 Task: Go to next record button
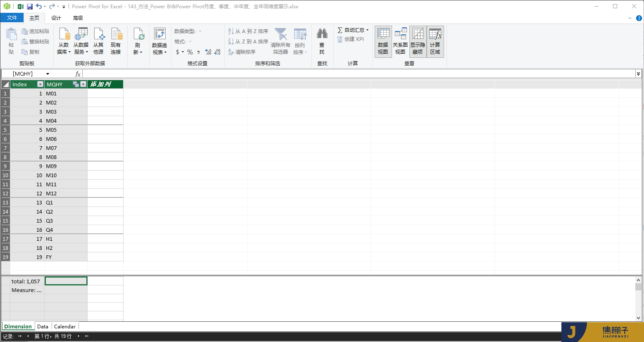78,336
